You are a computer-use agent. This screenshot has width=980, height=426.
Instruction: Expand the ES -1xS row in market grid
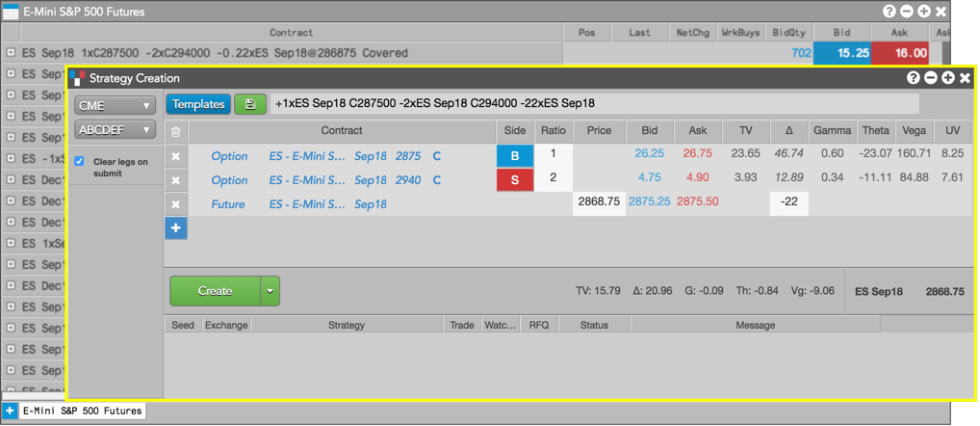pos(11,159)
